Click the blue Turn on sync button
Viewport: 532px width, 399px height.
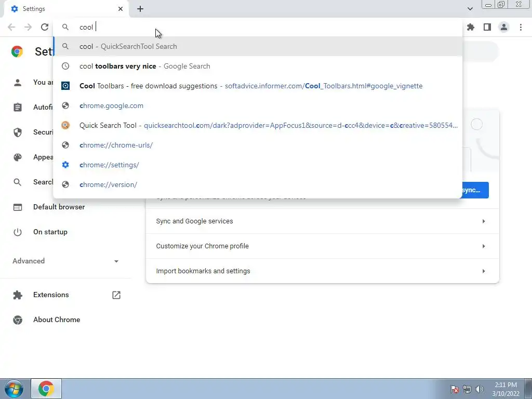(475, 190)
